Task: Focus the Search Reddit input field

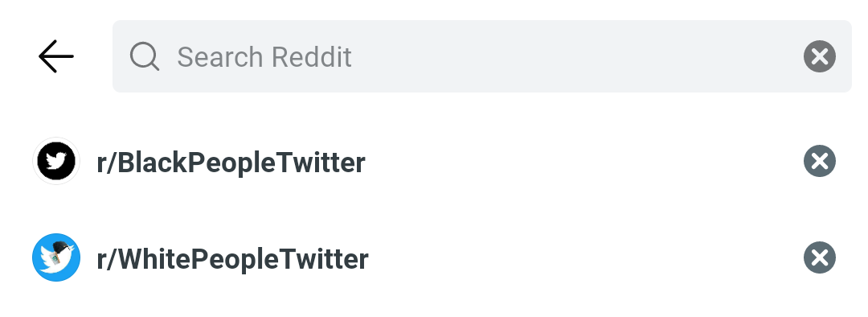Action: [481, 56]
